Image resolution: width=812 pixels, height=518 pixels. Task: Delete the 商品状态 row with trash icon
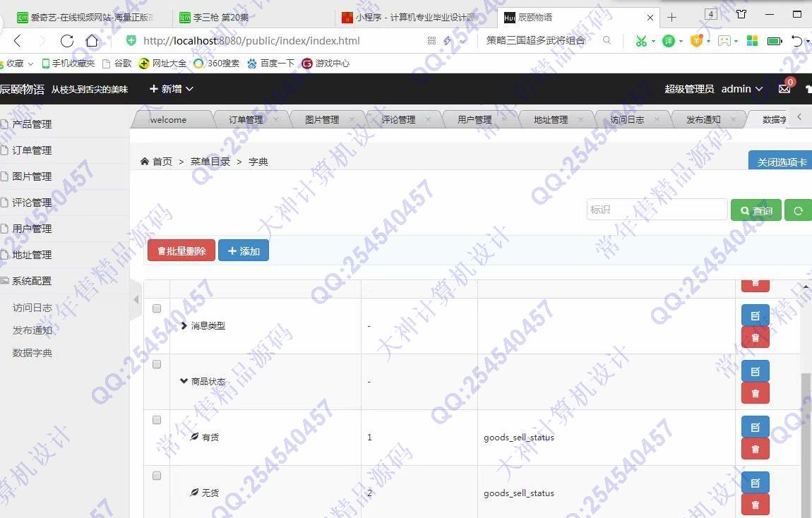(x=755, y=393)
